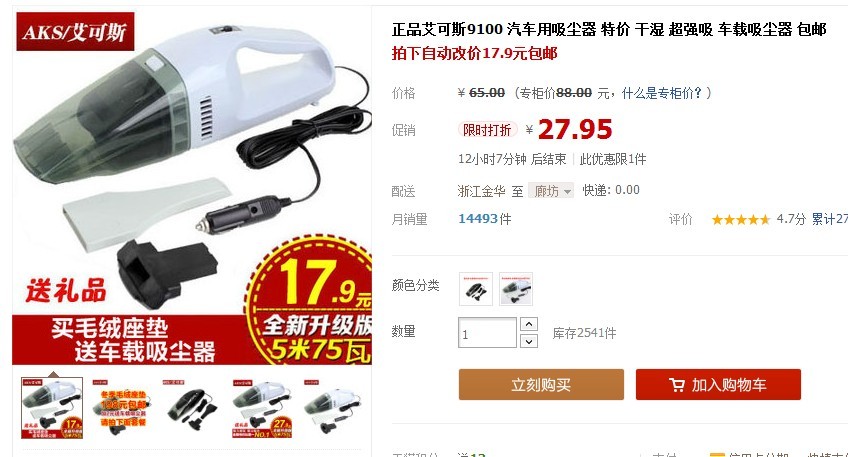Select the black vacuum color option
The height and width of the screenshot is (457, 848).
(475, 289)
